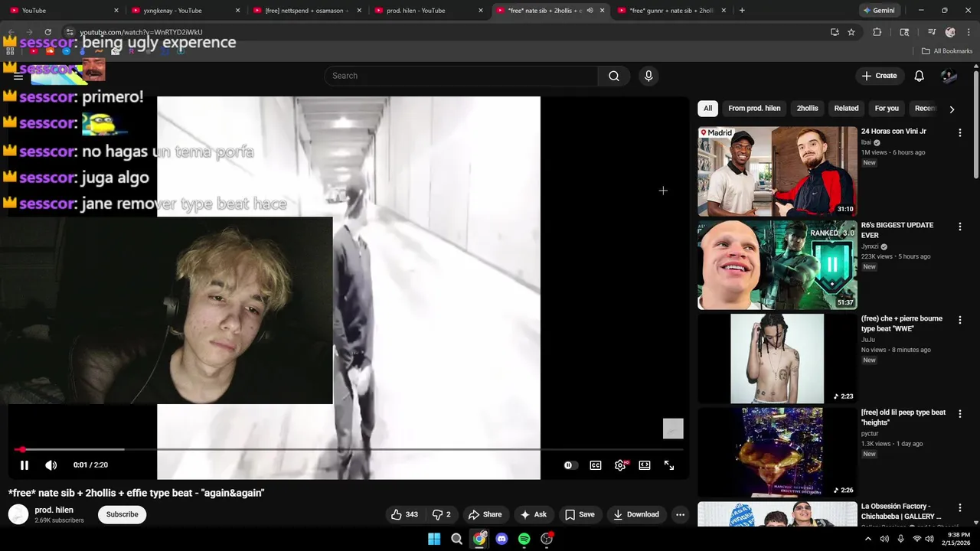Screen dimensions: 980x551
Task: Save video to a playlist
Action: (x=580, y=514)
